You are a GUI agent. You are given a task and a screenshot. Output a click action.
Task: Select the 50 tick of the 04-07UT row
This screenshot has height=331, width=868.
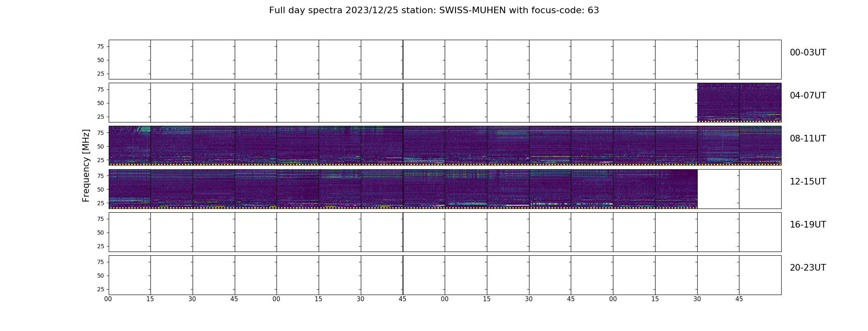point(100,103)
